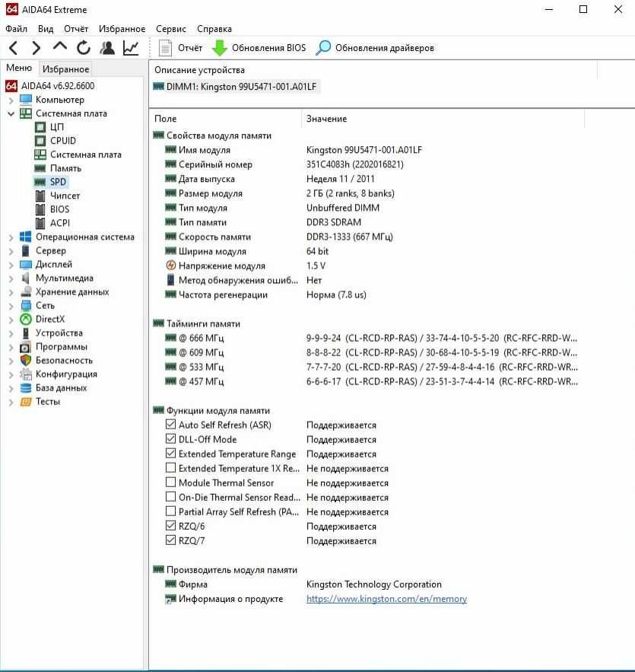Image resolution: width=635 pixels, height=672 pixels.
Task: Click the Чипсет chip icon
Action: pos(40,196)
